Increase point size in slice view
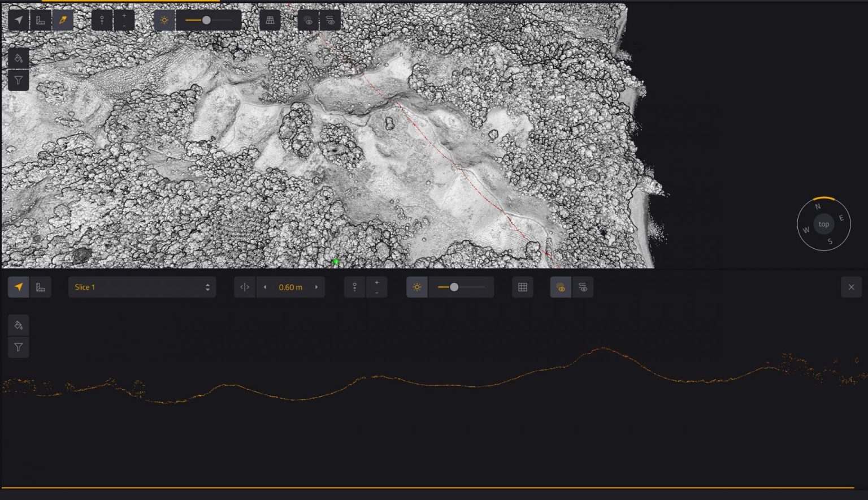Screen dimensions: 868x500 (x=377, y=282)
